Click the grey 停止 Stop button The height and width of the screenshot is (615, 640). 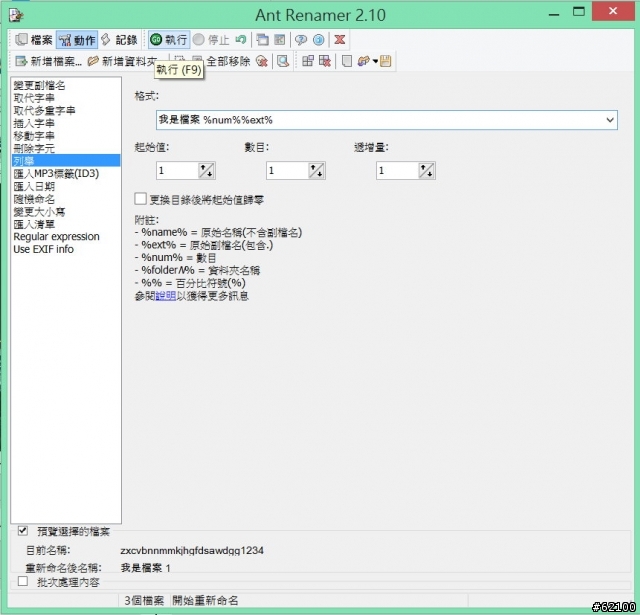211,40
